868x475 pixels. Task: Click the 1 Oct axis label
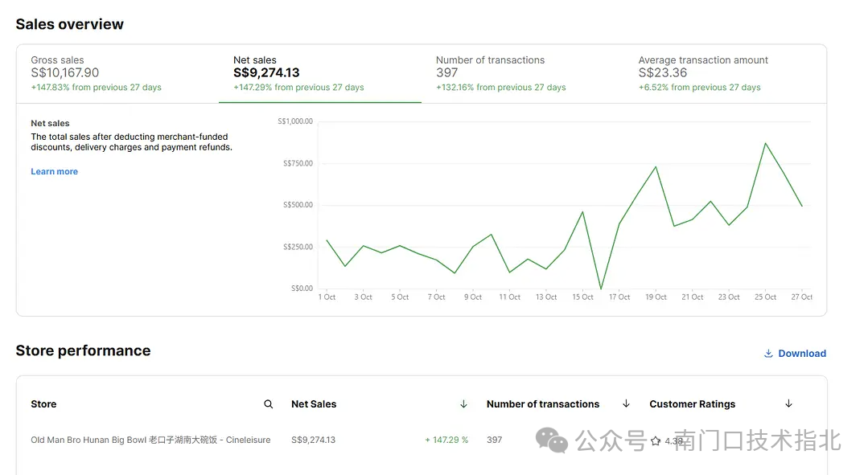[x=327, y=297]
